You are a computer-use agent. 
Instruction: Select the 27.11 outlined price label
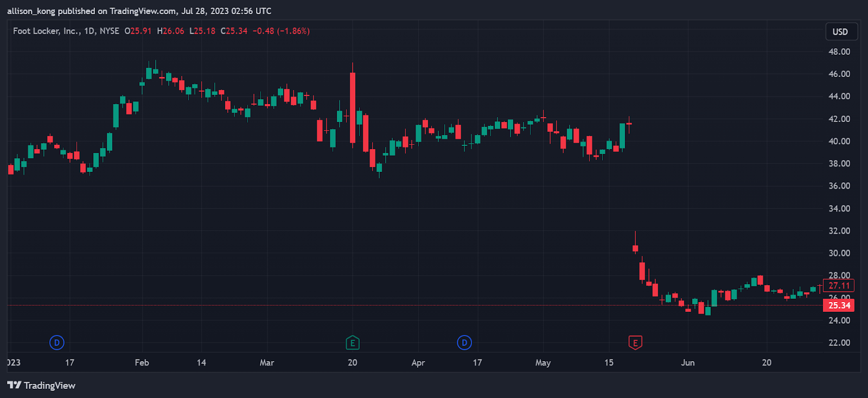point(839,286)
